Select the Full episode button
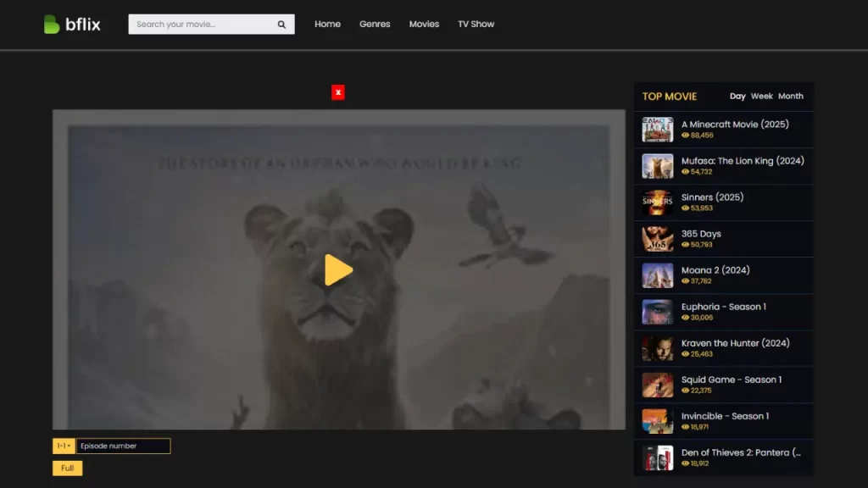 coord(68,468)
